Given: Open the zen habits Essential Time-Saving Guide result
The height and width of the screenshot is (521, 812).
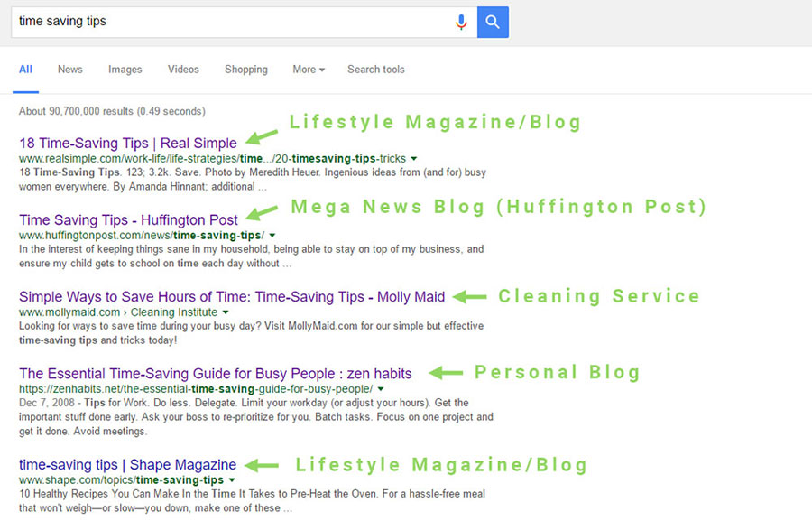Looking at the screenshot, I should [216, 373].
